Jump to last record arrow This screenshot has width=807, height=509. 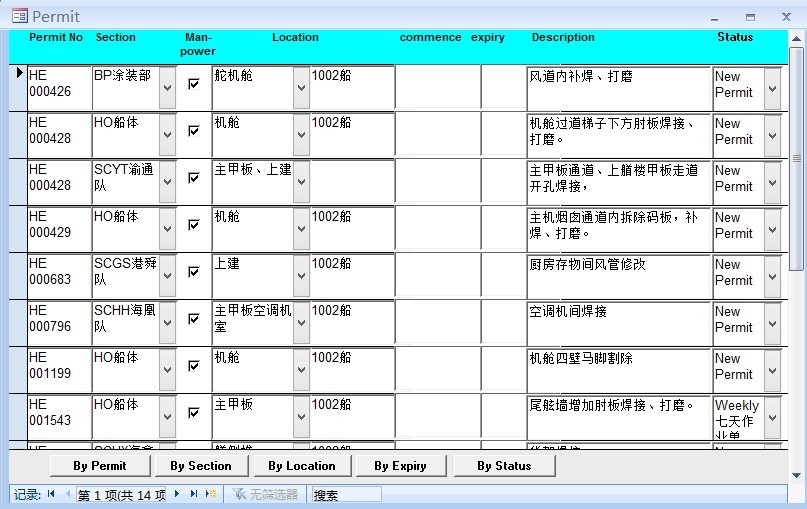click(193, 494)
